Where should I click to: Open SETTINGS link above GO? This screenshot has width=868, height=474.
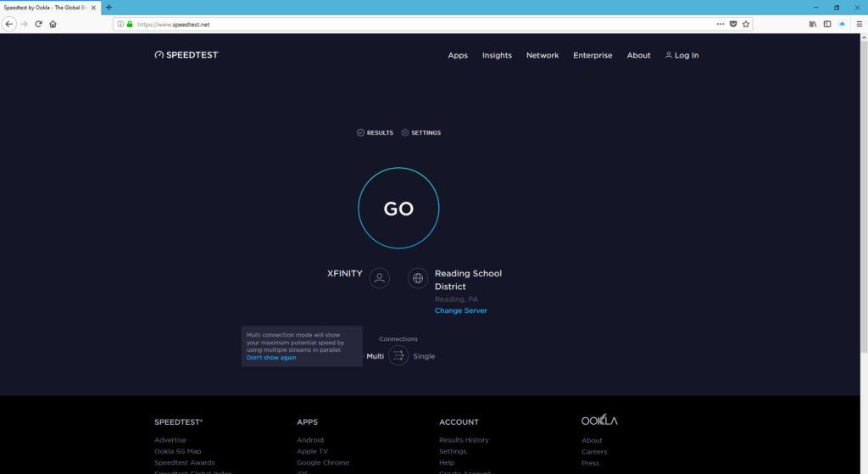click(x=426, y=133)
